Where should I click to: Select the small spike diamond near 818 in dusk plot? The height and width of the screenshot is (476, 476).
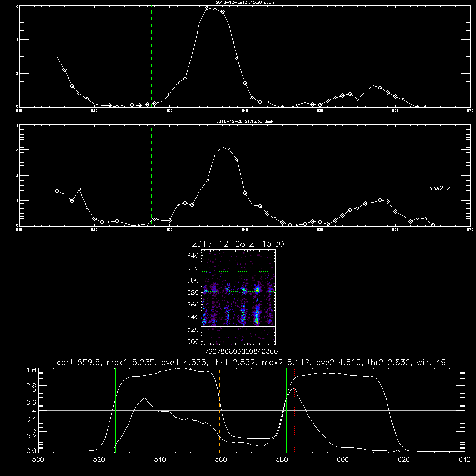pyautogui.click(x=79, y=189)
